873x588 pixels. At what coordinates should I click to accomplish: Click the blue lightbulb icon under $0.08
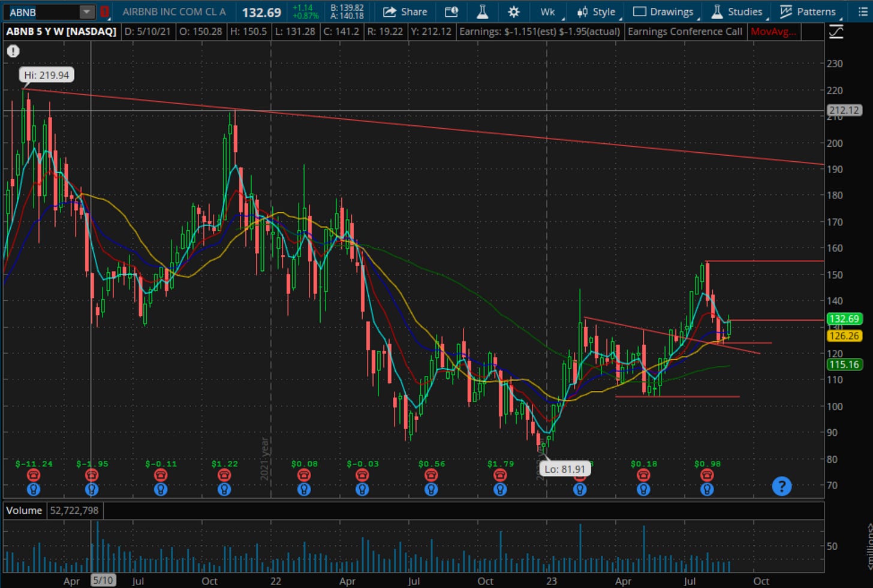[304, 490]
